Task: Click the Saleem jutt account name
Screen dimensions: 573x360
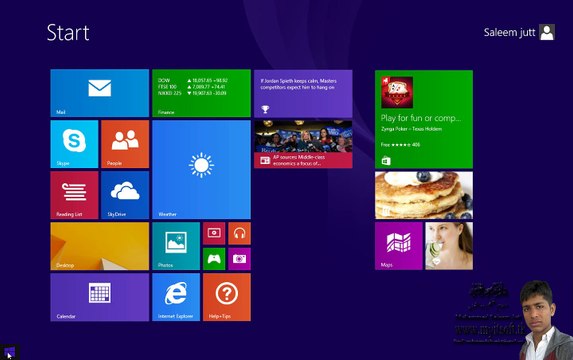Action: coord(509,33)
